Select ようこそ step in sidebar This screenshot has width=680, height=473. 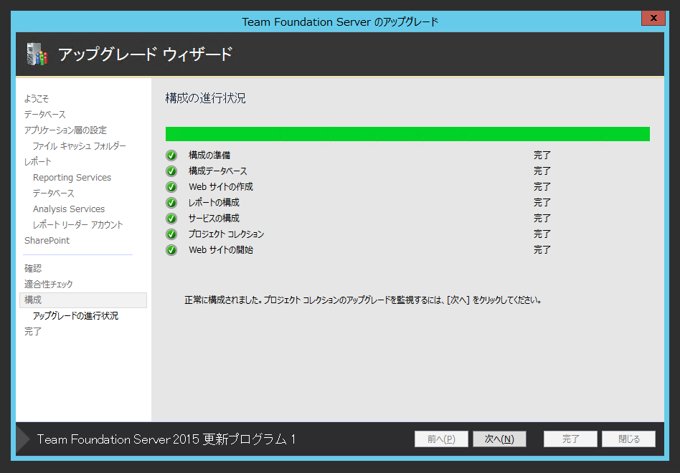pos(36,99)
